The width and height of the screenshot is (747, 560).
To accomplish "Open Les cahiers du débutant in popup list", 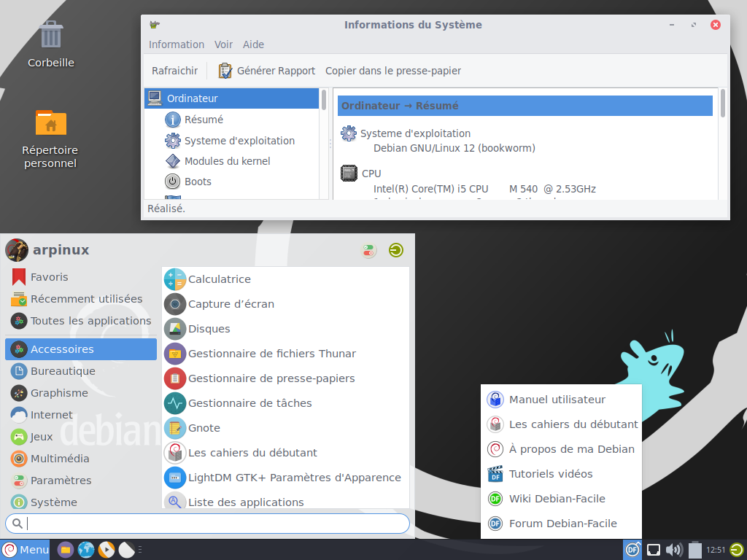I will (x=561, y=424).
